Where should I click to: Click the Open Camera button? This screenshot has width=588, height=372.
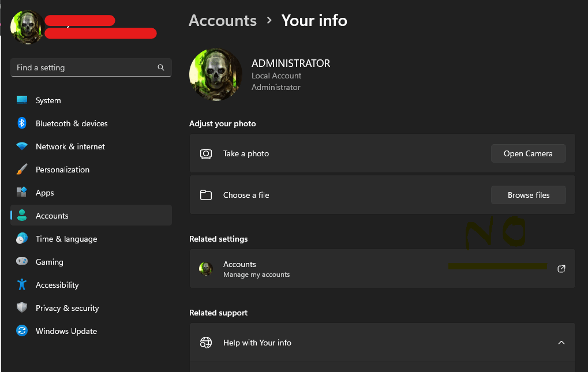pyautogui.click(x=529, y=153)
